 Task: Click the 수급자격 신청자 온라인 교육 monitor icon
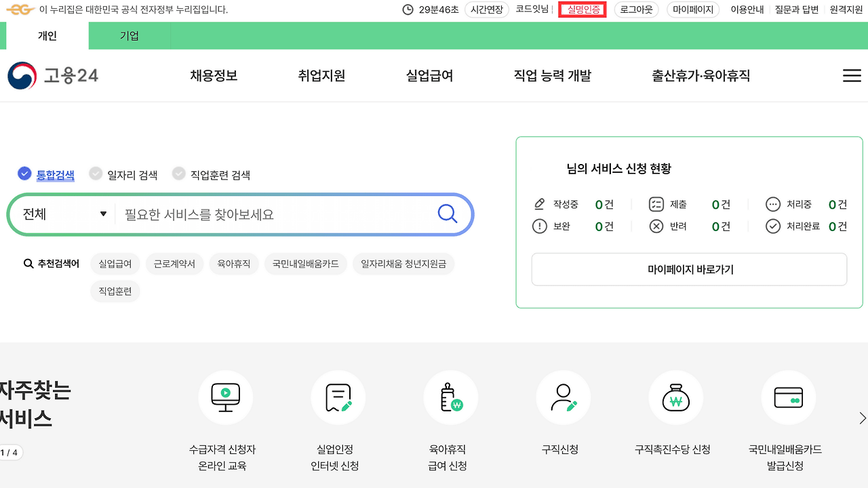tap(226, 397)
